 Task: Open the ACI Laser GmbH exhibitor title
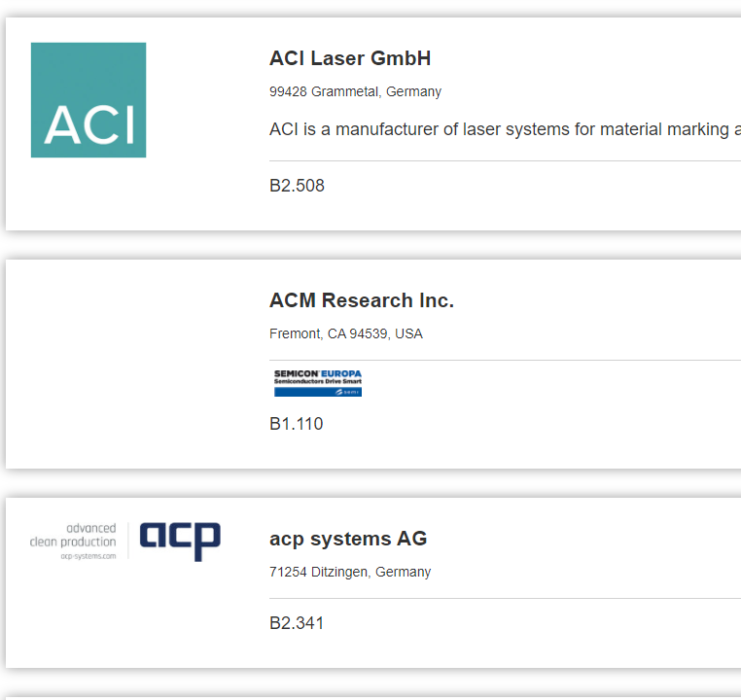pos(350,58)
